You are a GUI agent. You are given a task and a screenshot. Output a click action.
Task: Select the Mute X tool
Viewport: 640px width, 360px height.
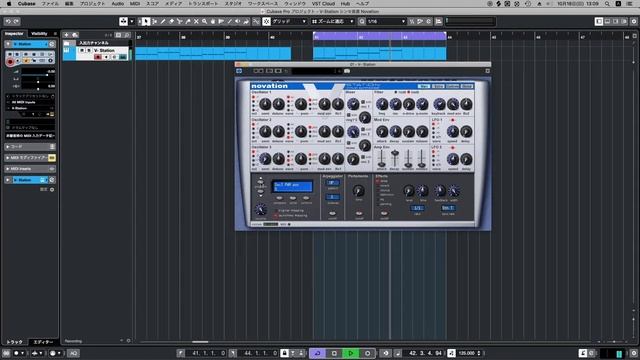click(196, 21)
